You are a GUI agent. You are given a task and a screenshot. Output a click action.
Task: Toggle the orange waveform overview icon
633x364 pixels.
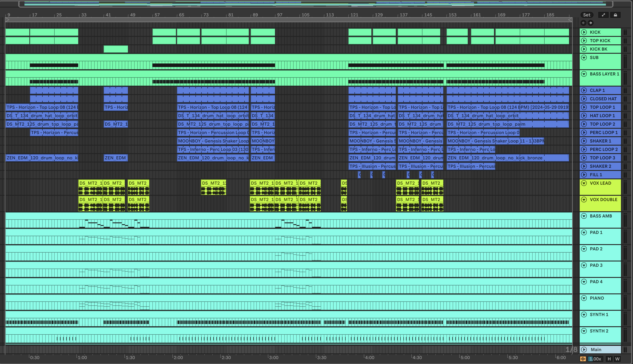tap(583, 359)
